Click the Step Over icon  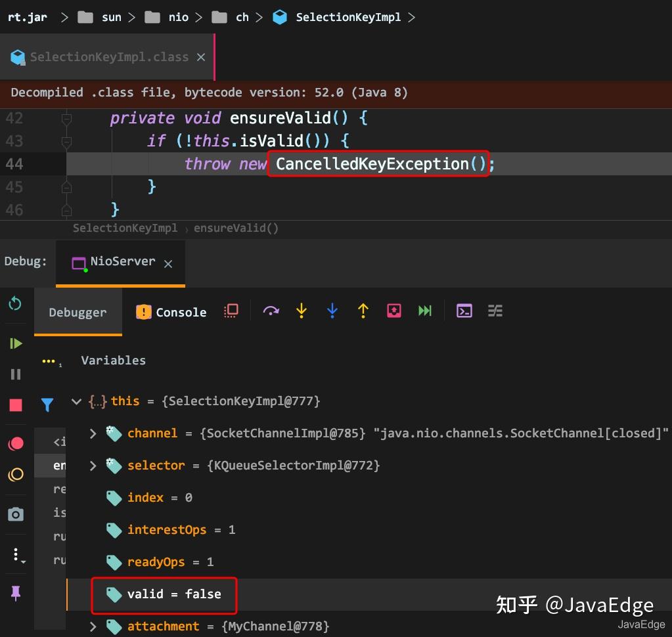tap(271, 311)
